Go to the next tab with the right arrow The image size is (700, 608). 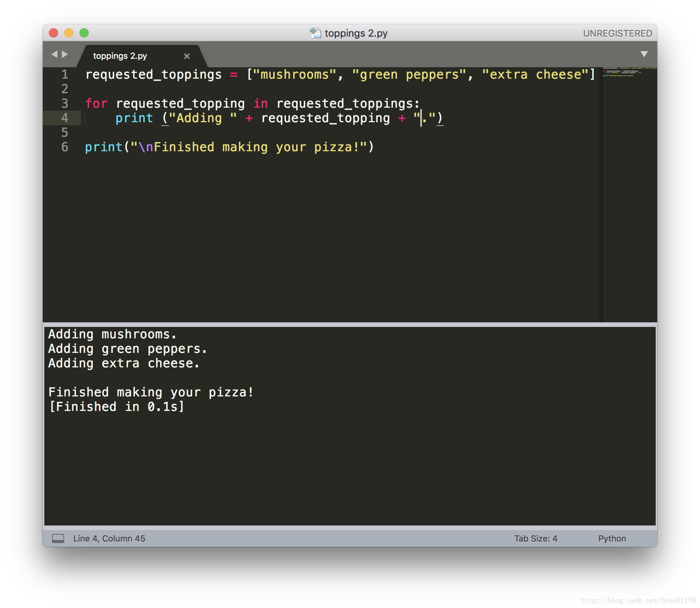65,54
